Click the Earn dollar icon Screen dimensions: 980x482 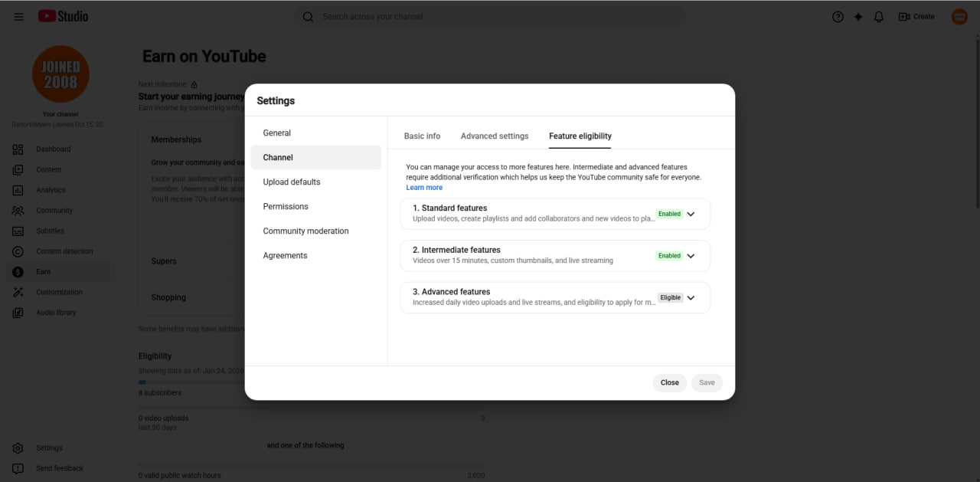point(18,272)
